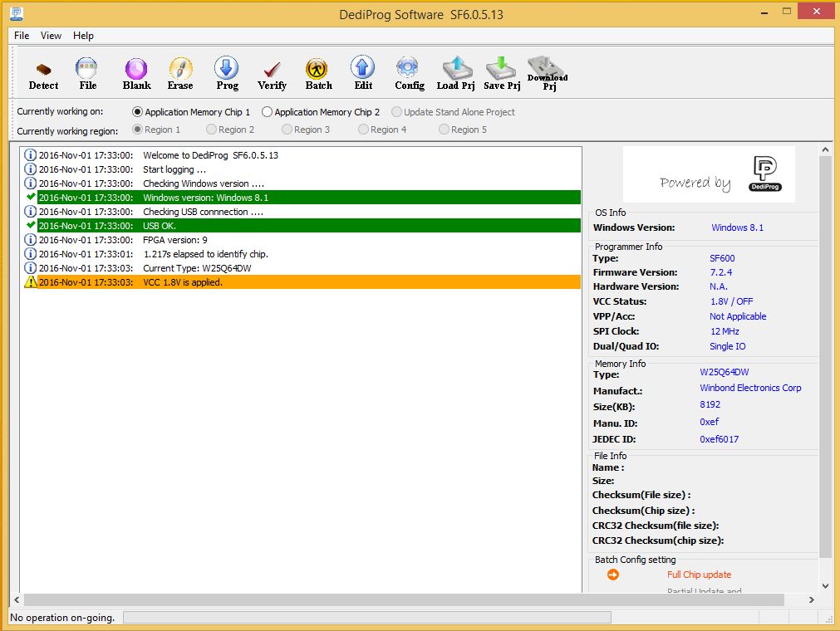The width and height of the screenshot is (840, 631).
Task: Click the Load Prj icon
Action: pyautogui.click(x=454, y=73)
